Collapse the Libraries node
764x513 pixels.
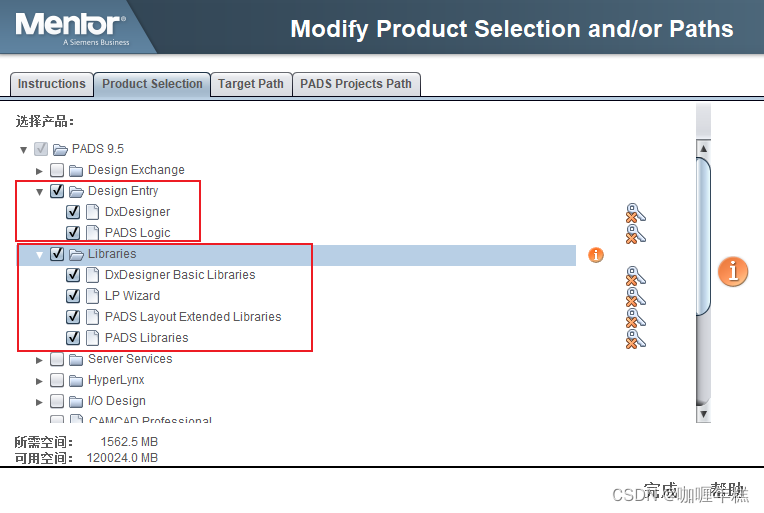click(x=39, y=255)
